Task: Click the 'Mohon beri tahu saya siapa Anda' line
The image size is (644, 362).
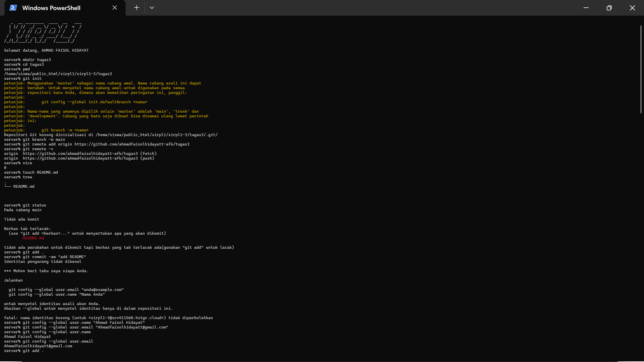Action: tap(46, 271)
